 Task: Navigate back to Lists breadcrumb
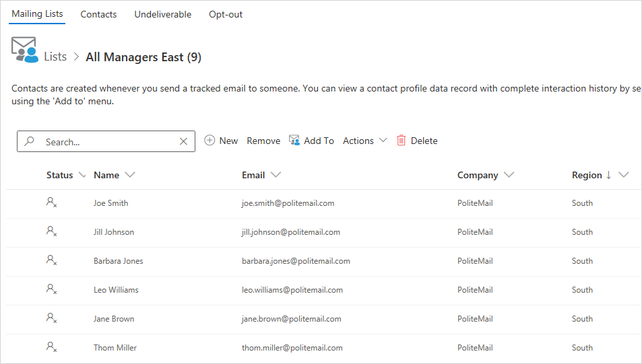coord(55,57)
